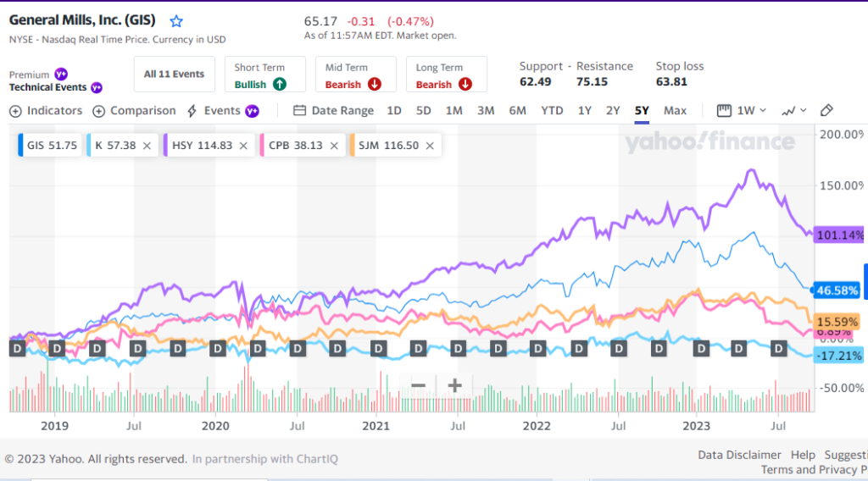Select the 1Y time range
Image resolution: width=868 pixels, height=481 pixels.
(x=585, y=111)
